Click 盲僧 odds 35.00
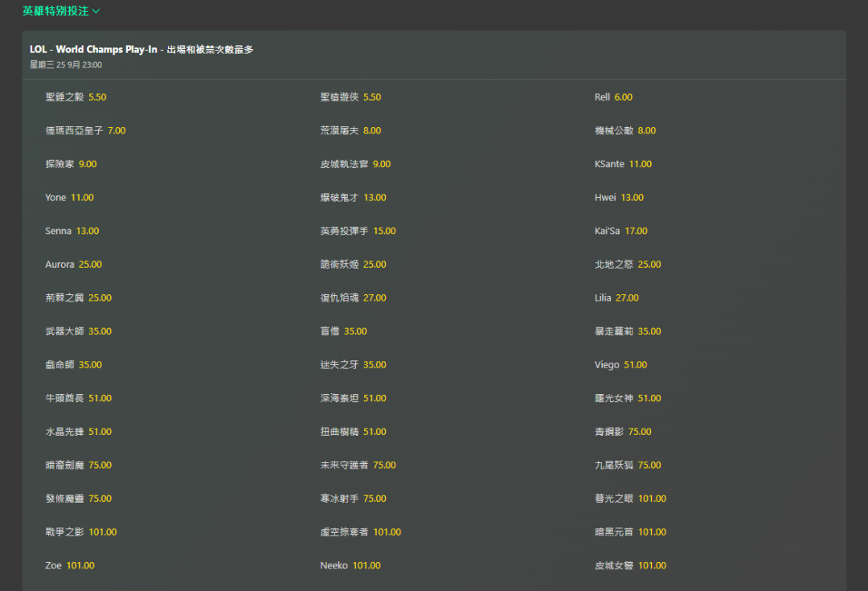This screenshot has width=868, height=591. tap(354, 331)
